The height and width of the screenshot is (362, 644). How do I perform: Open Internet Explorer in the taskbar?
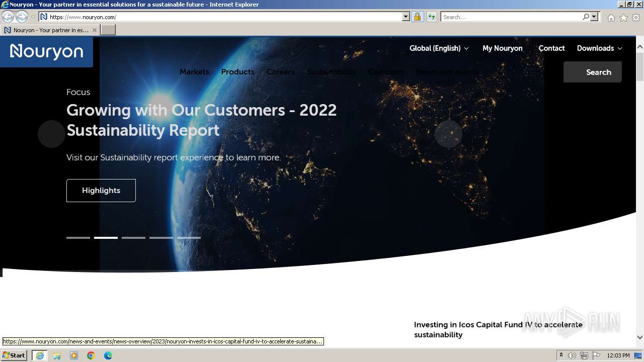tap(39, 355)
